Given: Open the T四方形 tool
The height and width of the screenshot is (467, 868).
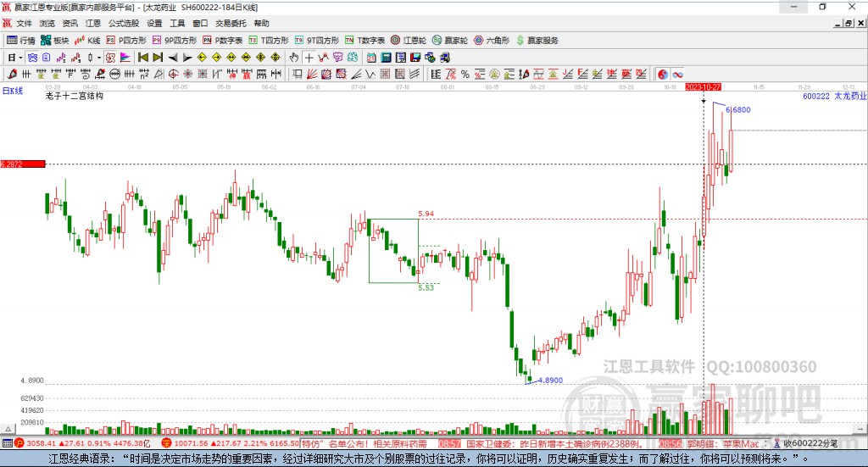Looking at the screenshot, I should click(x=269, y=41).
